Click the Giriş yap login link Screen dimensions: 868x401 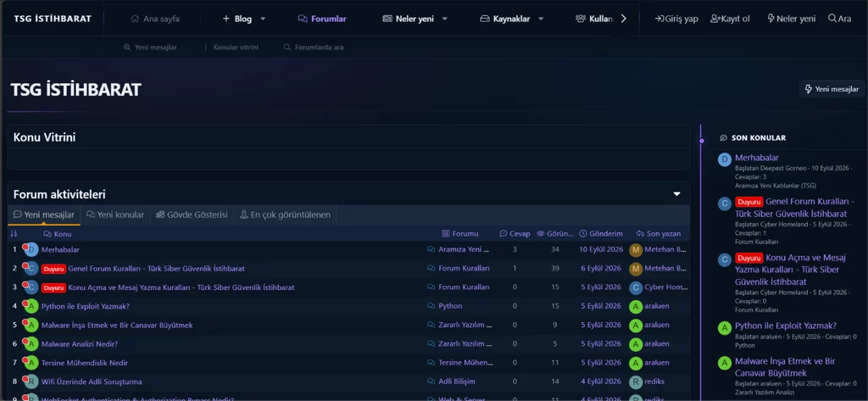tap(676, 19)
